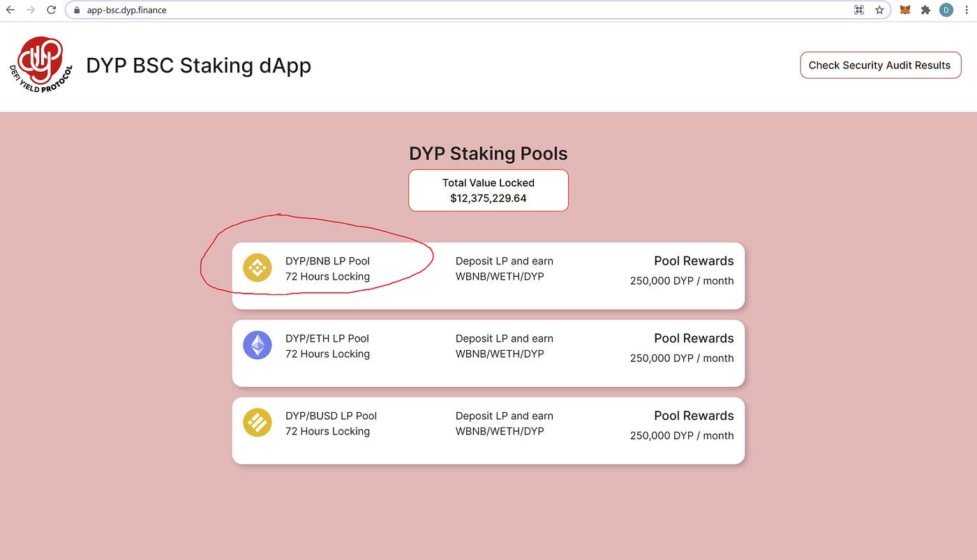Viewport: 977px width, 560px height.
Task: Open the MetaMask fox extension
Action: pos(905,10)
